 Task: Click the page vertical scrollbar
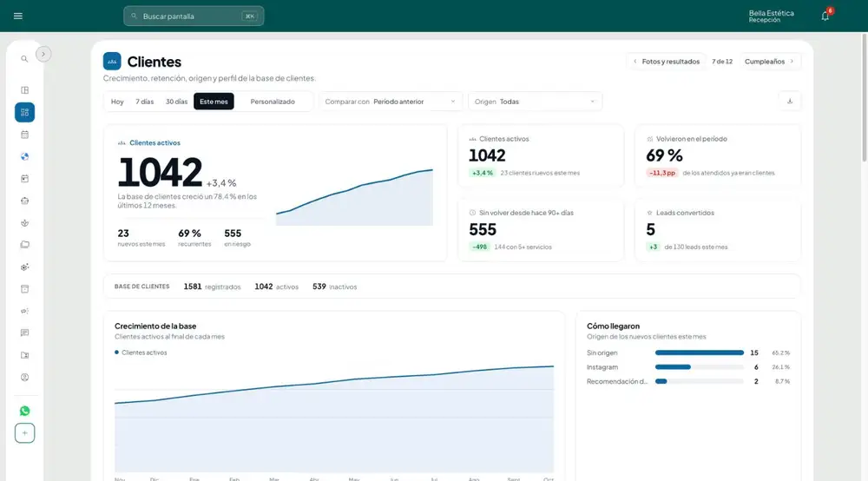point(865,97)
